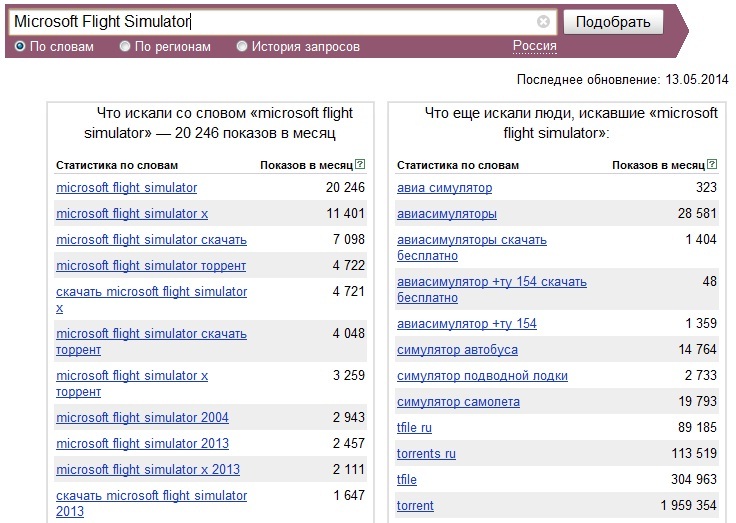This screenshot has height=523, width=736.
Task: Open the "microsoft flight simulator x" link
Action: coord(132,214)
